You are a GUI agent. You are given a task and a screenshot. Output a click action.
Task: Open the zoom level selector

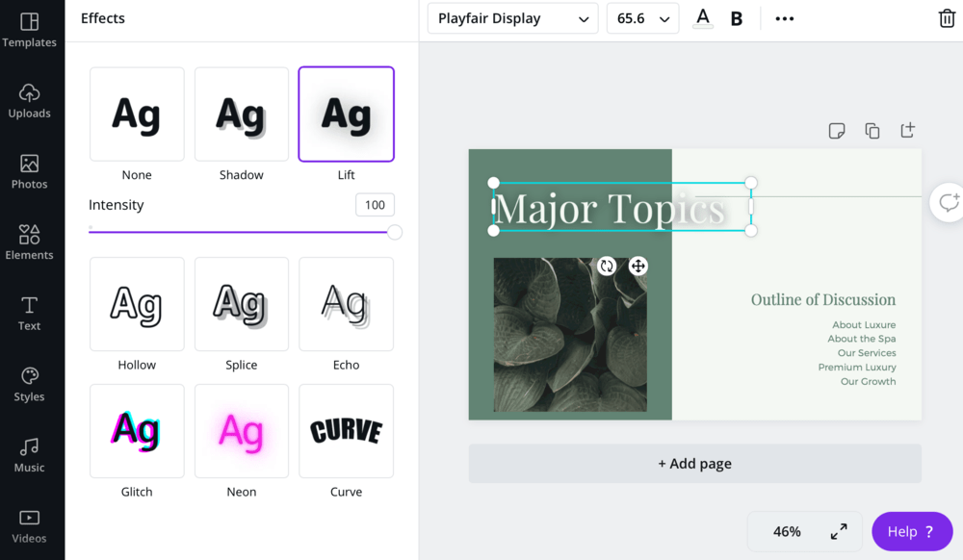coord(787,531)
